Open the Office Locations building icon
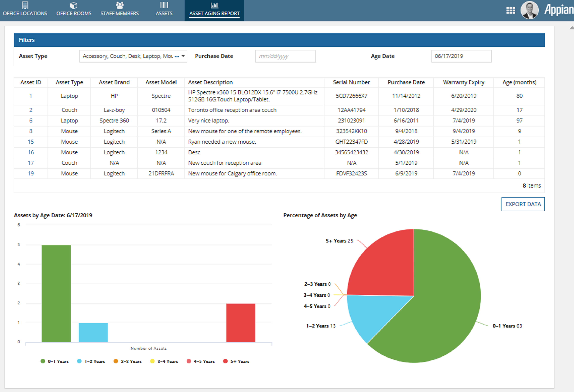 (25, 5)
